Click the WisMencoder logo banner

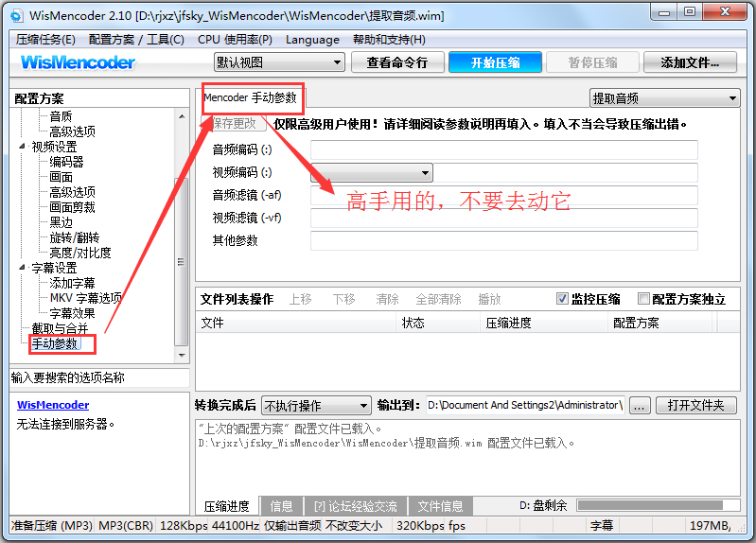(x=78, y=62)
